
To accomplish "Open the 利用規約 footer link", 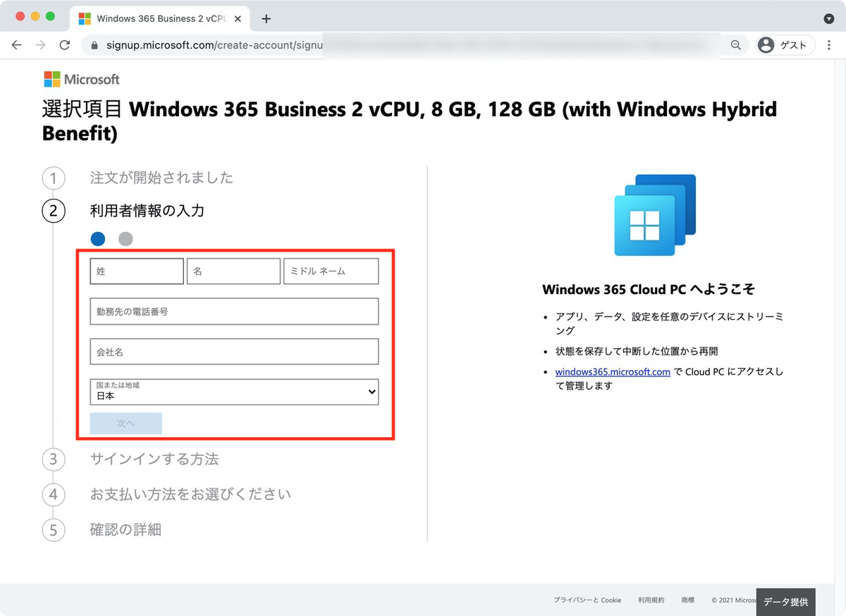I will click(x=651, y=600).
